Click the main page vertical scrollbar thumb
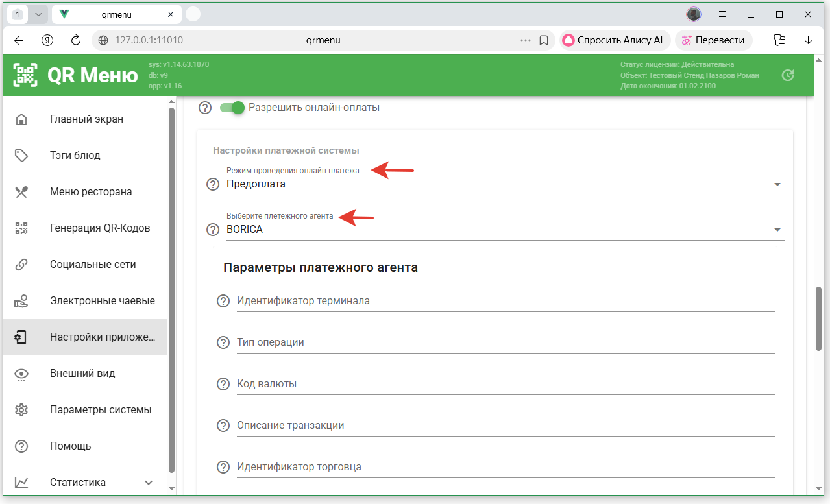The height and width of the screenshot is (504, 830). [x=818, y=318]
